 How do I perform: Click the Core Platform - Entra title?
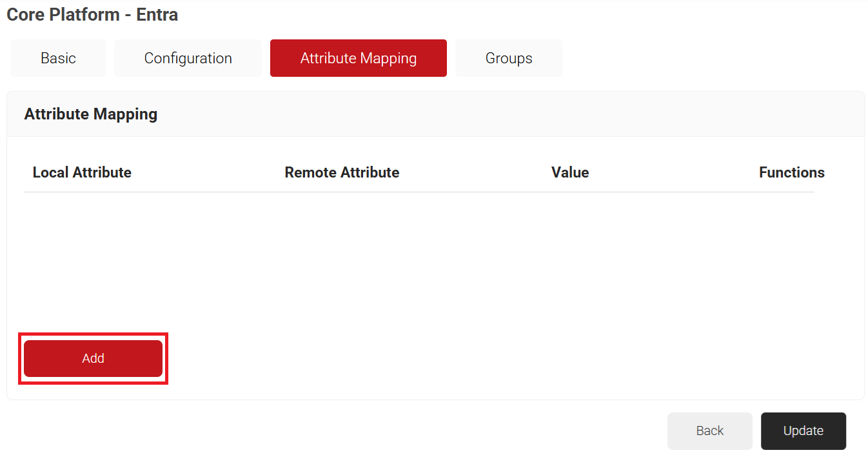pos(92,14)
